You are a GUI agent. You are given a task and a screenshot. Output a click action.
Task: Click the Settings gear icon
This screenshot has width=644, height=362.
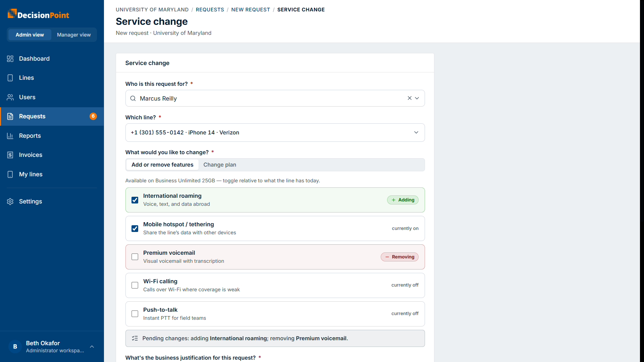[10, 201]
